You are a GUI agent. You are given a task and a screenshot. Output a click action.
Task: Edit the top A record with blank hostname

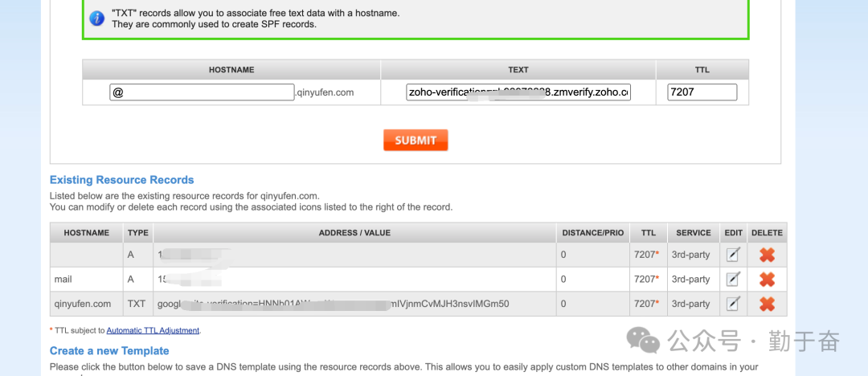point(732,255)
